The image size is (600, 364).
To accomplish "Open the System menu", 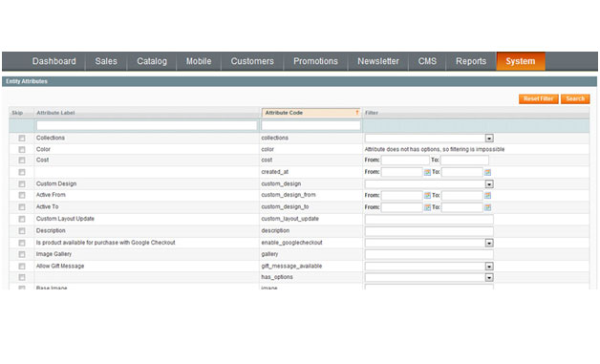I will coord(521,61).
